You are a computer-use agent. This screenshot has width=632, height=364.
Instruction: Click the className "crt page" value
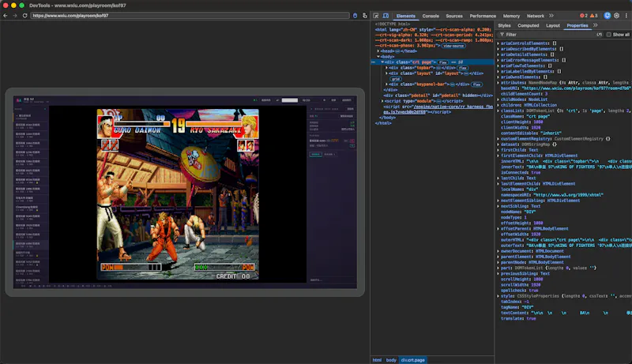click(x=539, y=116)
